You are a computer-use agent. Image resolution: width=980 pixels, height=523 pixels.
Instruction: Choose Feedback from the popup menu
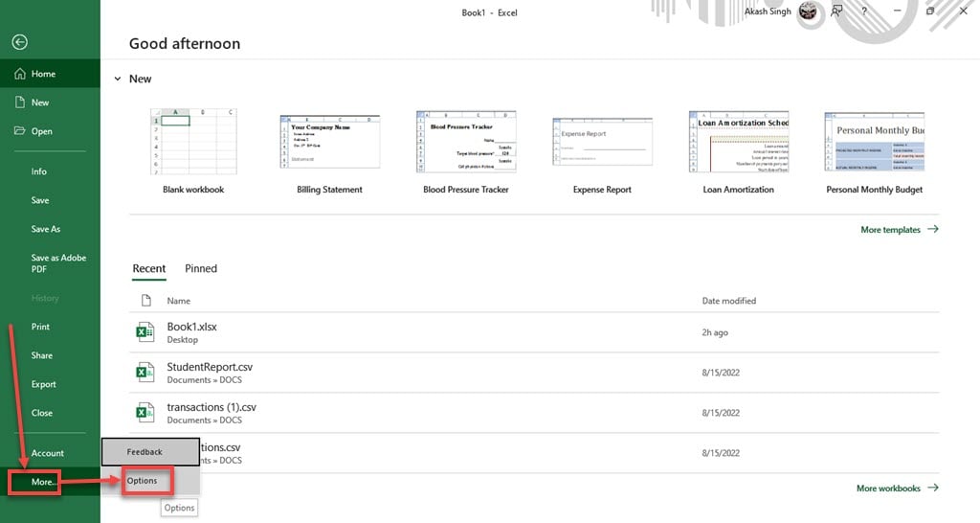click(x=150, y=452)
